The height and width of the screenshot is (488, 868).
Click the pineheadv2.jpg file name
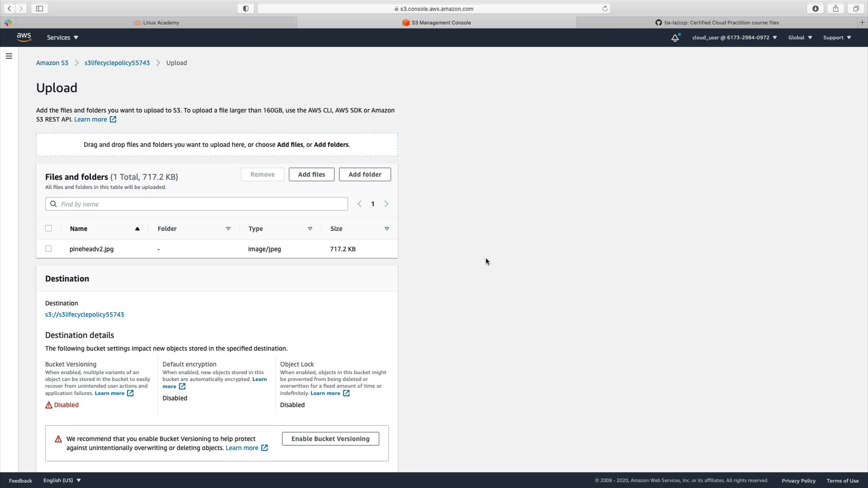tap(92, 249)
